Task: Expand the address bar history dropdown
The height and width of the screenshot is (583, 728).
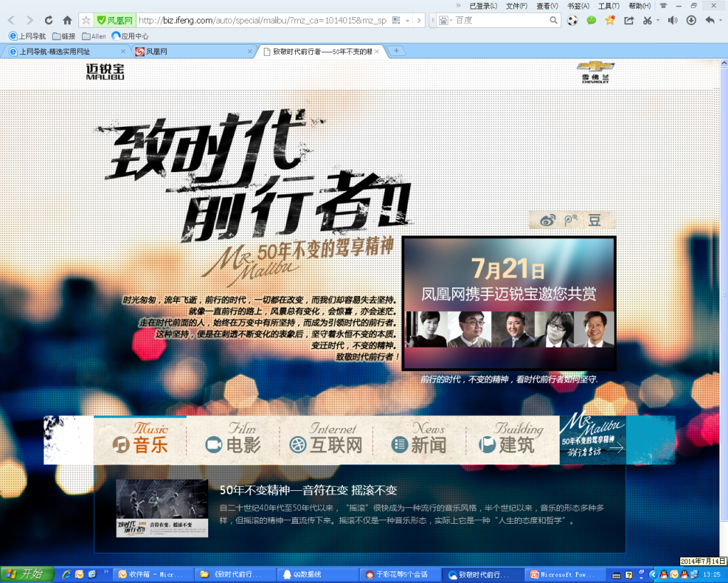Action: [407, 21]
